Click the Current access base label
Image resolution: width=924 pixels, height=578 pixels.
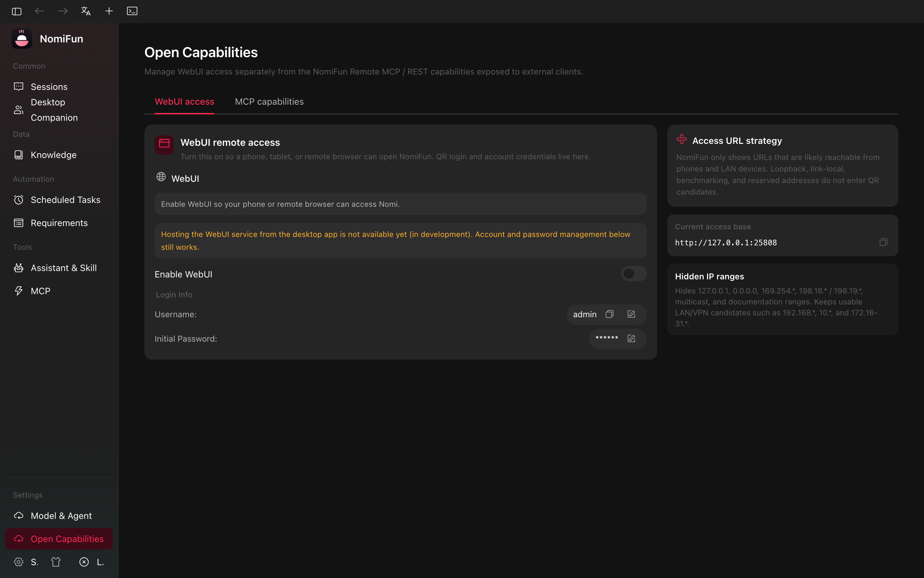pyautogui.click(x=713, y=227)
